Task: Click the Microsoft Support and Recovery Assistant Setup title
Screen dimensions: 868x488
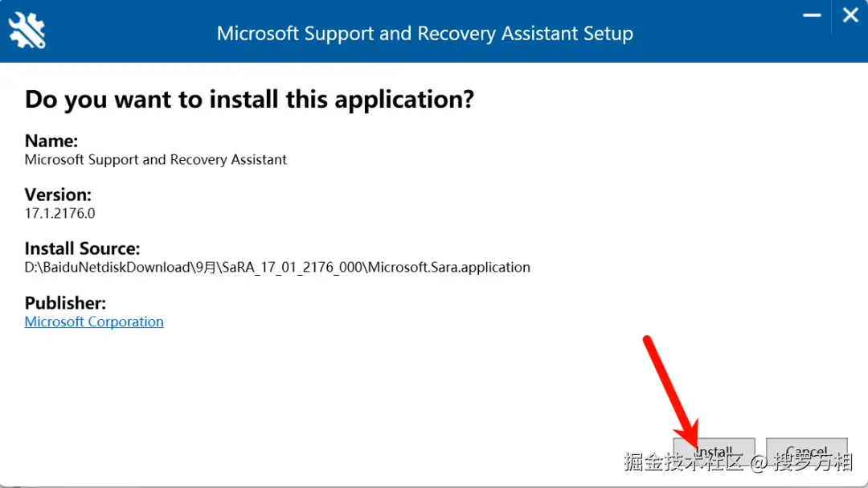Action: [x=424, y=34]
